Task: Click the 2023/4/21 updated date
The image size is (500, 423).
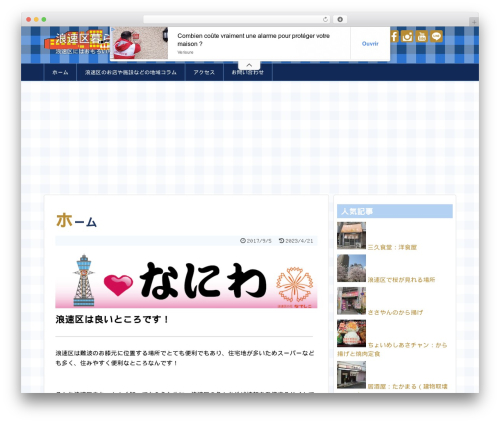Action: (x=296, y=241)
